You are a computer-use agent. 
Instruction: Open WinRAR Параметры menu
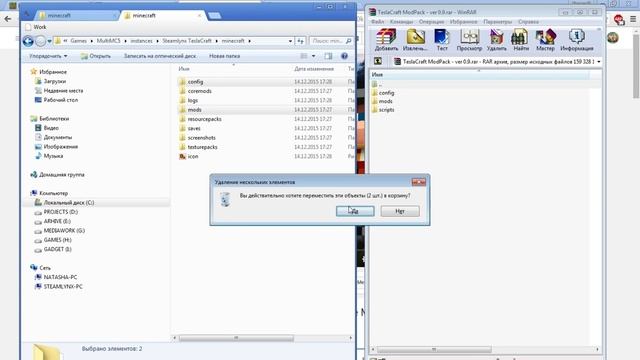click(x=498, y=22)
